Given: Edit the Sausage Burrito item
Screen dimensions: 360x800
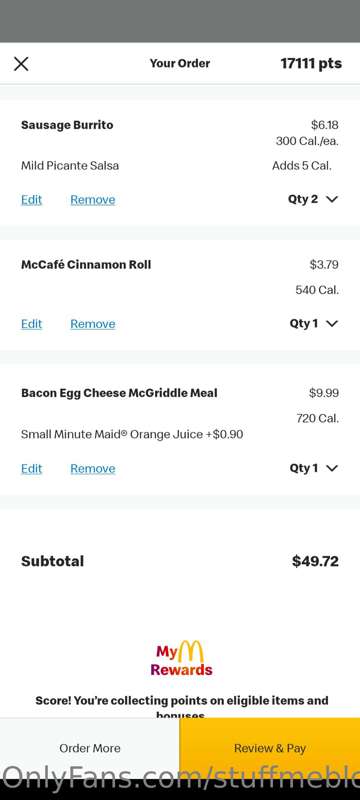Looking at the screenshot, I should point(32,200).
